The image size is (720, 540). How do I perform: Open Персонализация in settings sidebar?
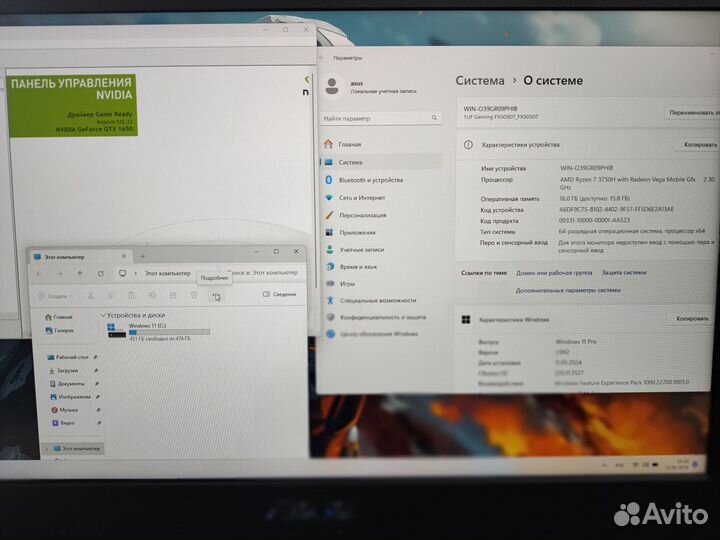tap(362, 215)
